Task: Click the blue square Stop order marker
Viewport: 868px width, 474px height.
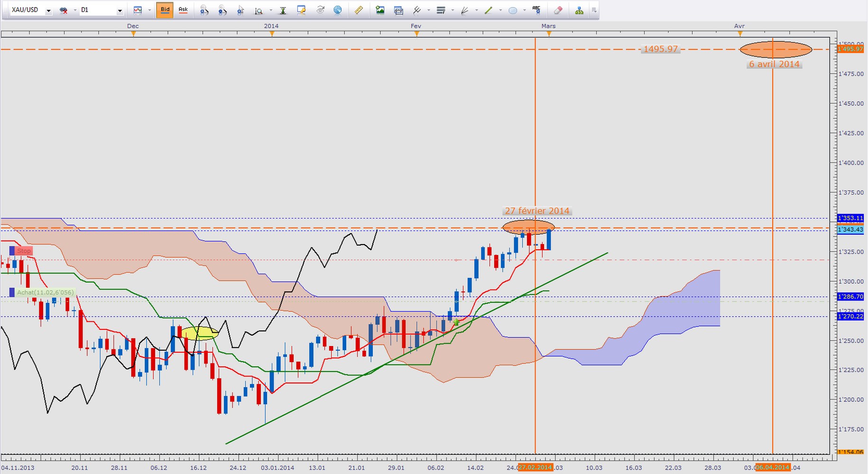Action: [x=12, y=251]
